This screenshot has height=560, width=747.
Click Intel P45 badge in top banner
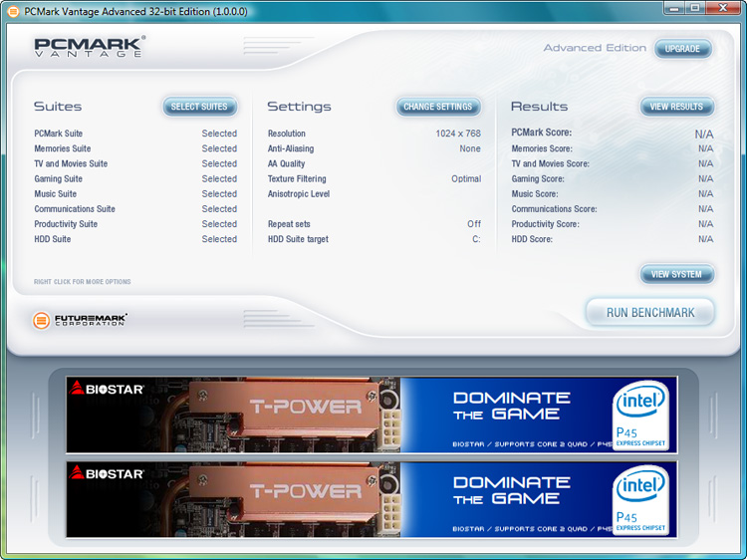(x=640, y=416)
